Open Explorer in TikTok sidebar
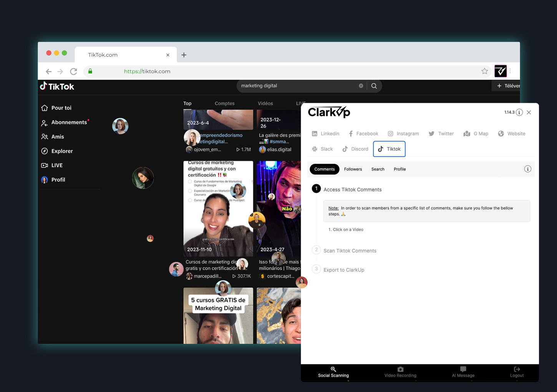The height and width of the screenshot is (392, 557). pyautogui.click(x=57, y=151)
